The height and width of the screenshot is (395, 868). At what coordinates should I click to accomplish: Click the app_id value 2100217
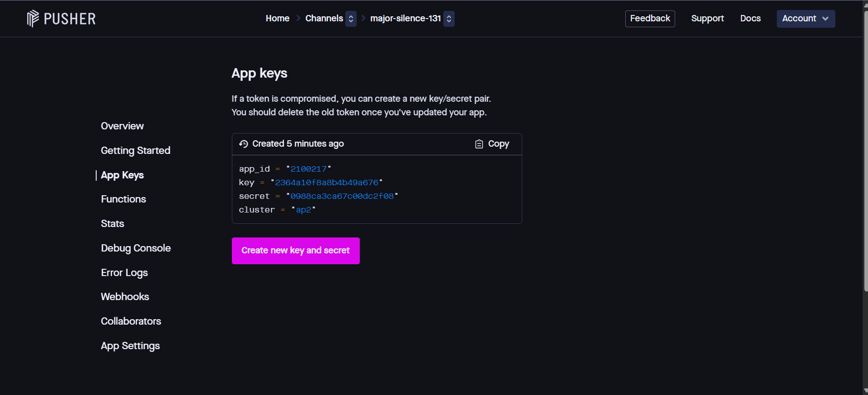pyautogui.click(x=309, y=169)
